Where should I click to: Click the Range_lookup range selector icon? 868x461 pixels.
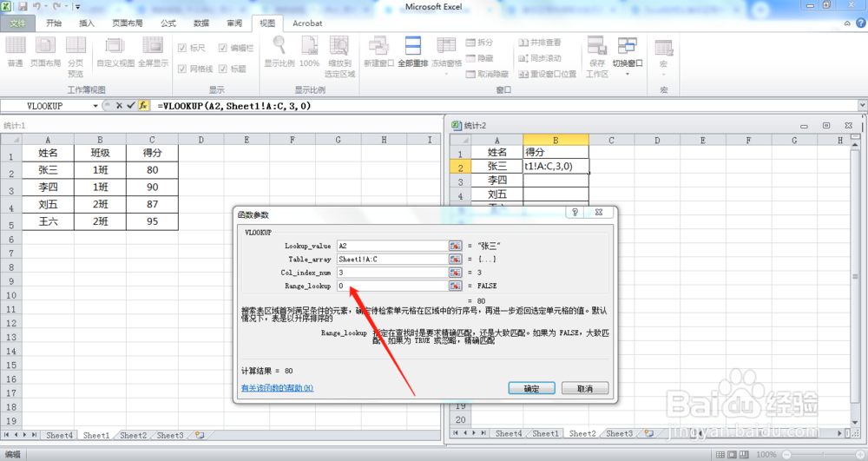[455, 286]
